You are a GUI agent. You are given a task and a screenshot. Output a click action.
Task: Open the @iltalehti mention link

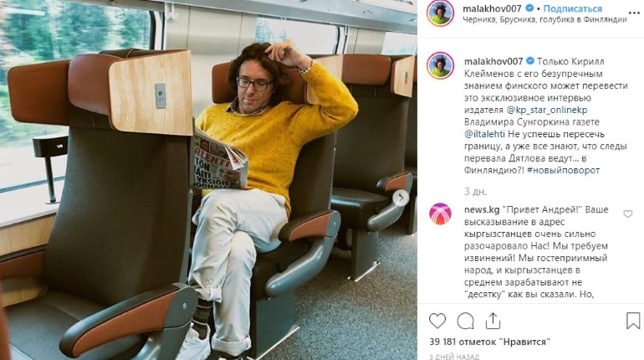(484, 134)
